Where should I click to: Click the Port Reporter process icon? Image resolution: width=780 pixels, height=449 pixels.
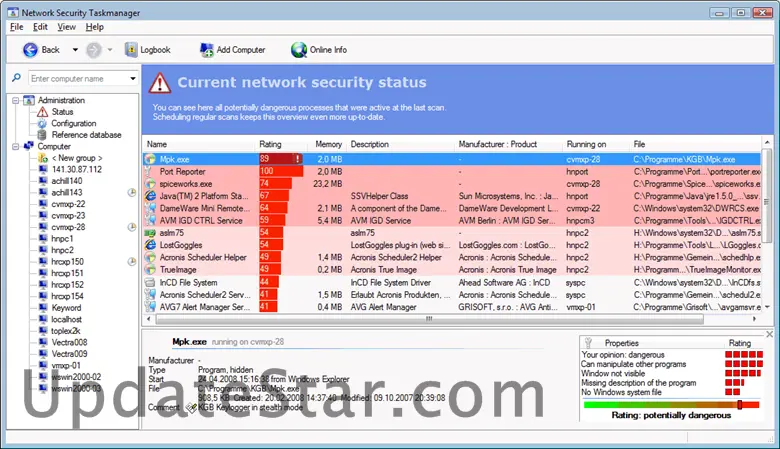pyautogui.click(x=148, y=172)
